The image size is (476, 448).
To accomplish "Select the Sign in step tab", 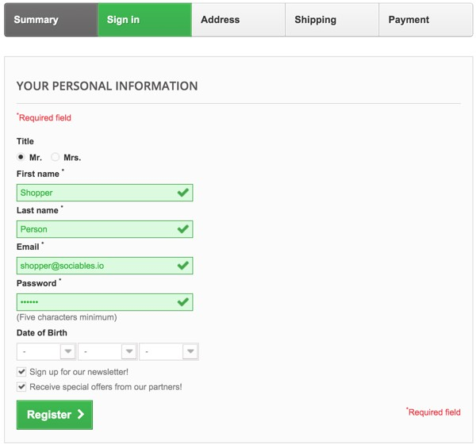I will 145,20.
